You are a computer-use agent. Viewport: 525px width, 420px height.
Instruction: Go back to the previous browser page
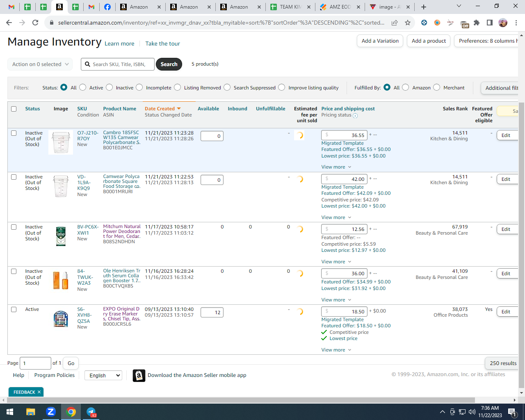pyautogui.click(x=9, y=23)
